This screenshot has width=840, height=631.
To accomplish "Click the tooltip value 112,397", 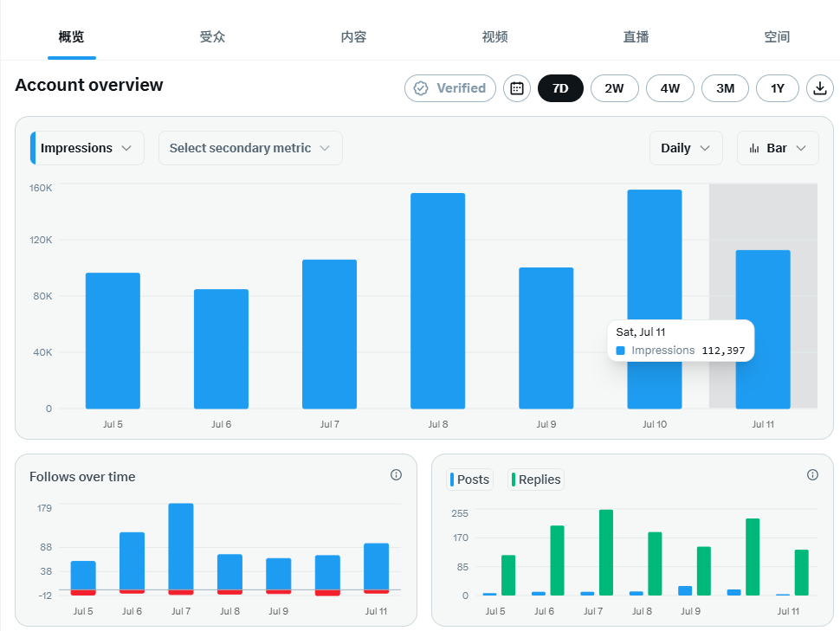I will tap(723, 351).
